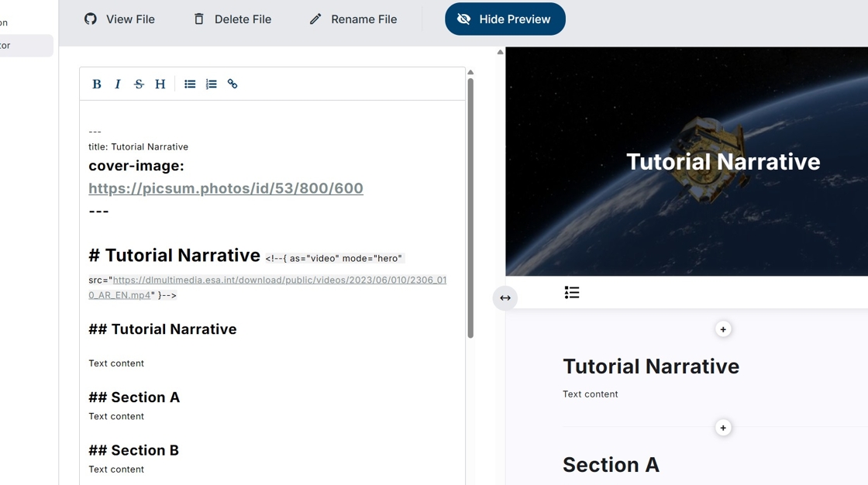Toggle bold formatting in editor toolbar

pyautogui.click(x=97, y=84)
